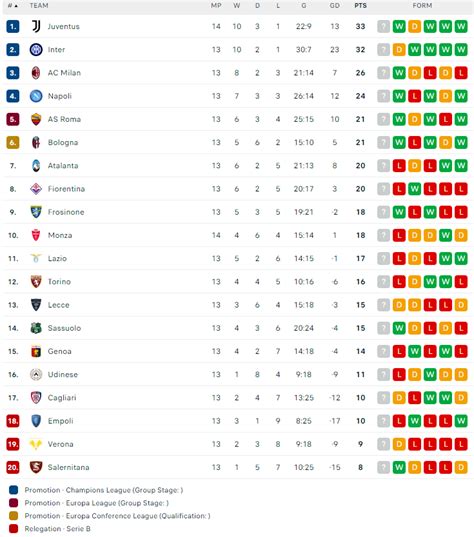
Task: Open the AS Roma crest icon
Action: [36, 119]
